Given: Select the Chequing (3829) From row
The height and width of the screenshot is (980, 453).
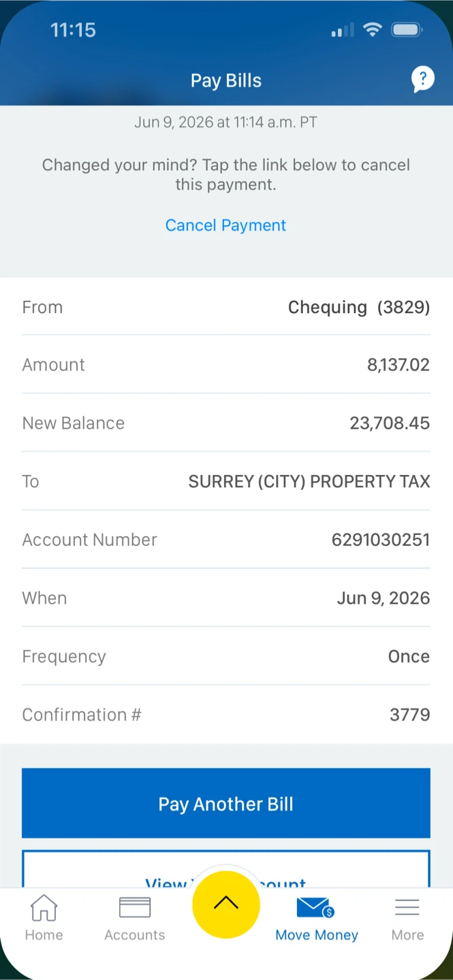Looking at the screenshot, I should pyautogui.click(x=226, y=307).
